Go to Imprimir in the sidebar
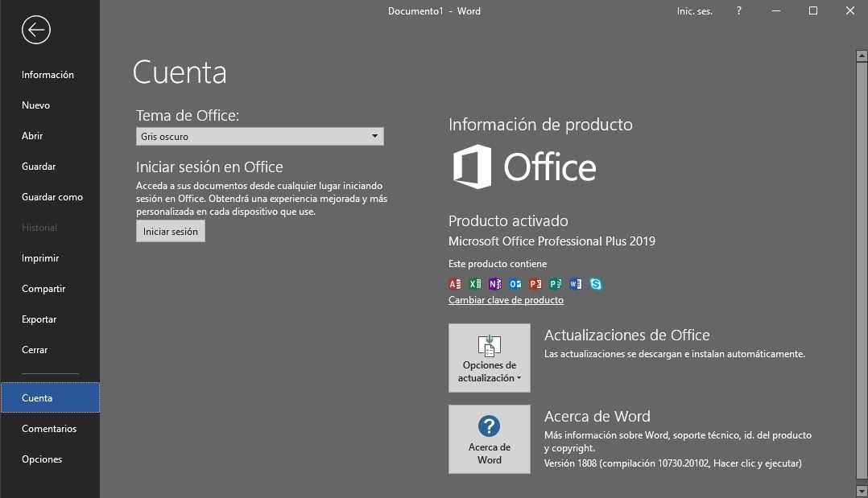Screen dimensions: 868x498 coord(40,258)
